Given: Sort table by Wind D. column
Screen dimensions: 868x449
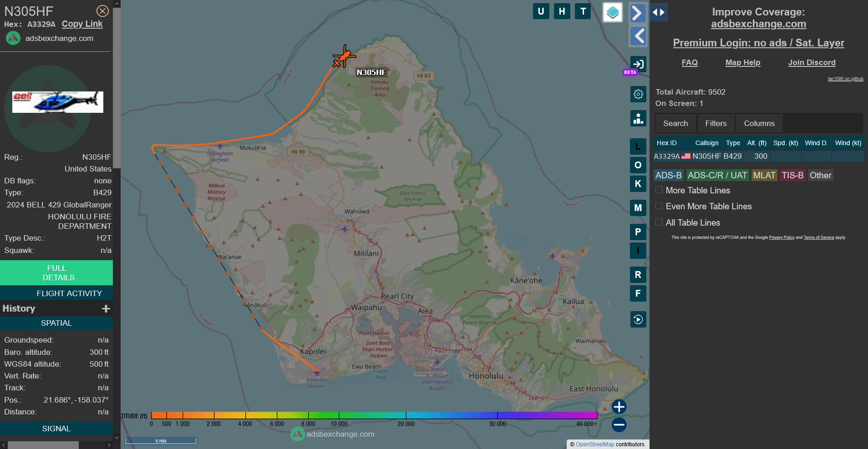Looking at the screenshot, I should click(x=816, y=143).
